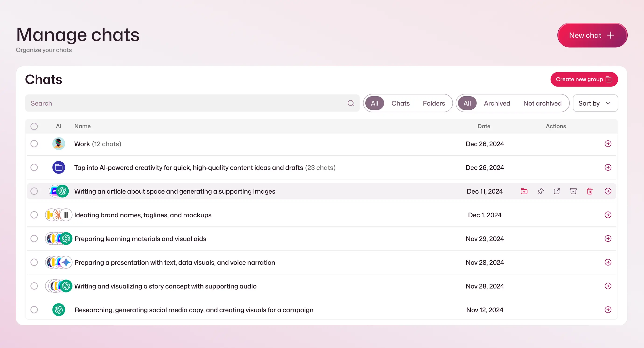Pin the space article chat
The image size is (644, 348).
tap(540, 191)
